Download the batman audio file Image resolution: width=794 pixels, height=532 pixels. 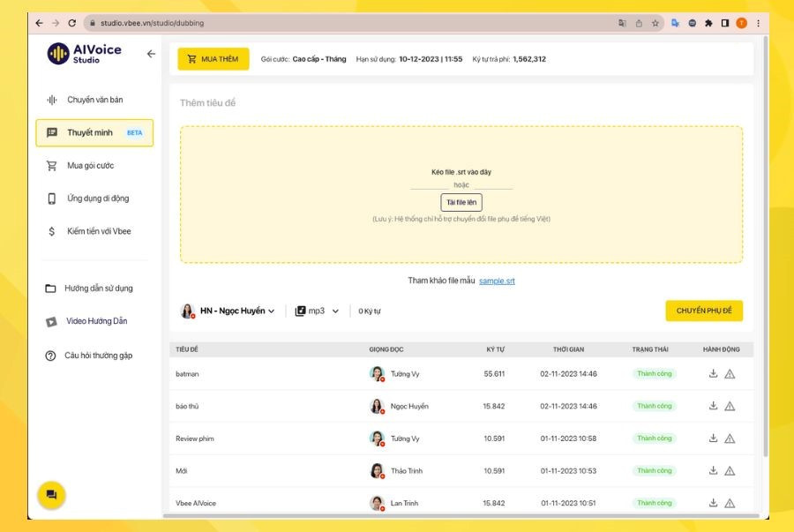[714, 373]
